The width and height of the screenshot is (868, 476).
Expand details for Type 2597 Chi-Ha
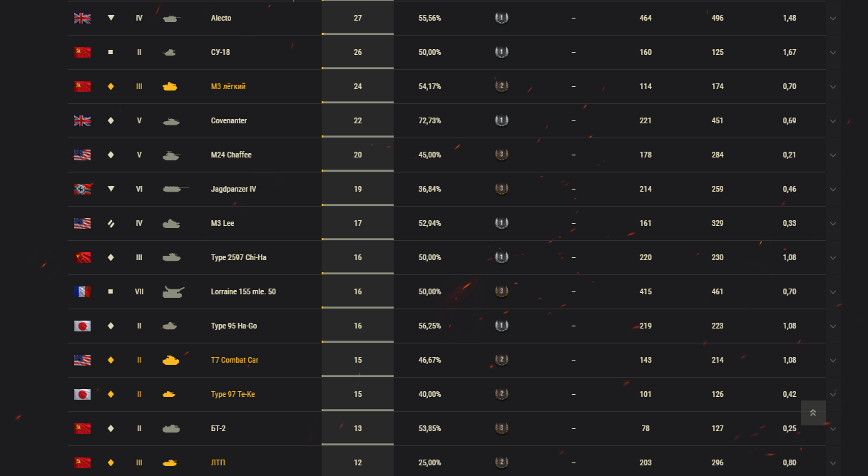[x=832, y=258]
